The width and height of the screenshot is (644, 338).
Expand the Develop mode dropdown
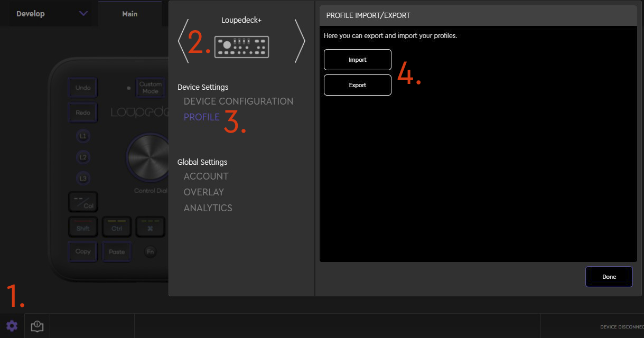[x=83, y=14]
